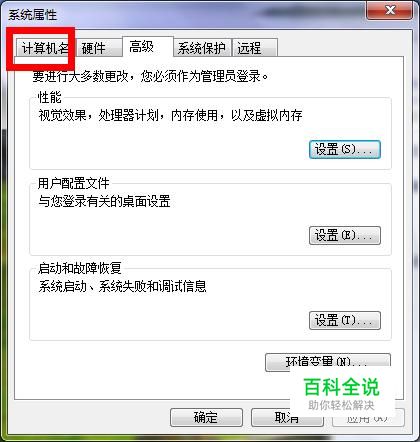Close the 系统属性 dialog window
Screen dimensions: 420x442
point(389,10)
